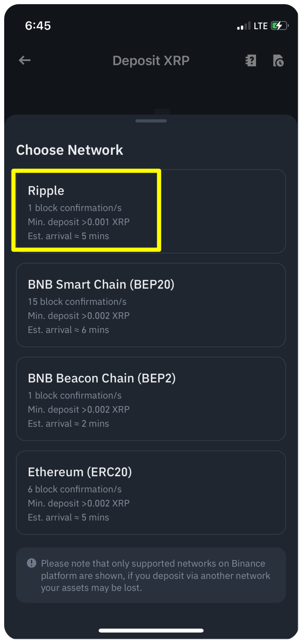Image resolution: width=303 pixels, height=644 pixels.
Task: Pick the Ethereum (ERC20) network
Action: pos(151,492)
